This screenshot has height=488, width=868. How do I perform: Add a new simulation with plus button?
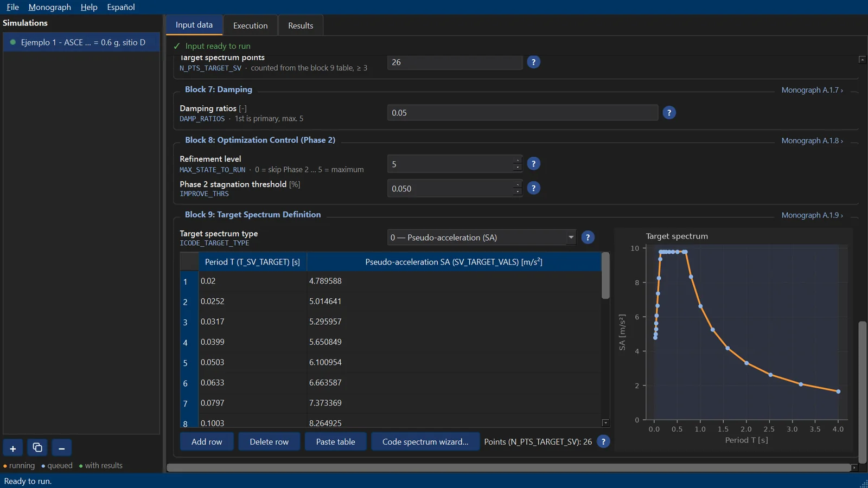point(13,448)
